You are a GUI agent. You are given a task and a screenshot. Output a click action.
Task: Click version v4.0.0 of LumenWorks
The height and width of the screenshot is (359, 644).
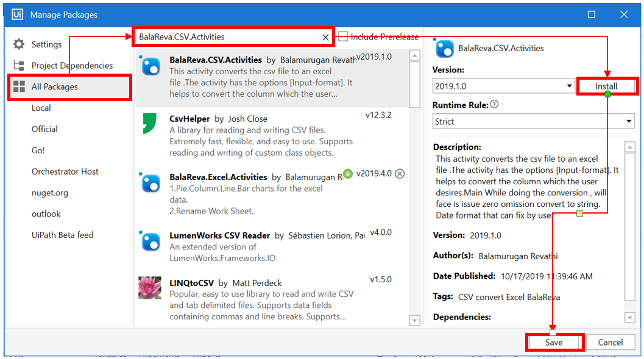point(381,232)
